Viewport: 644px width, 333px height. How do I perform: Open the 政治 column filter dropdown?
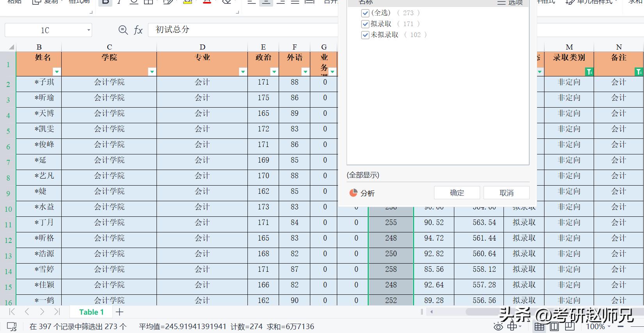[274, 72]
